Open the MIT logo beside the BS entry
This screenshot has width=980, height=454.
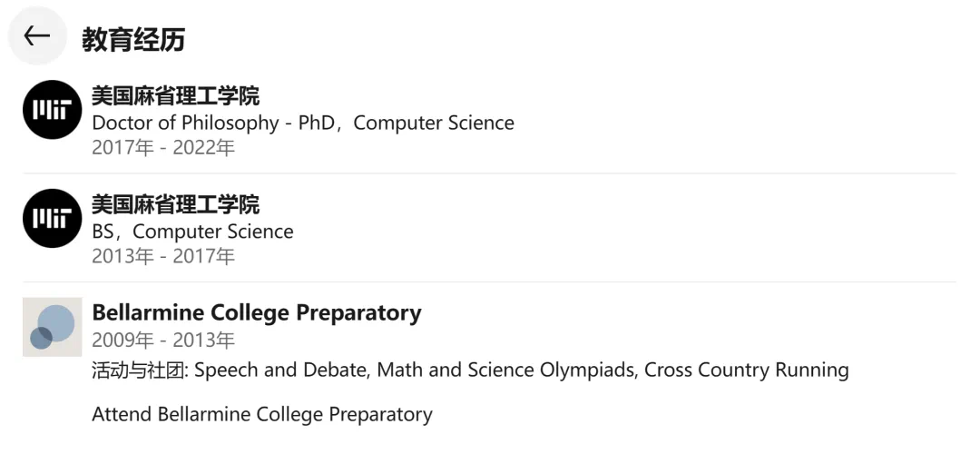53,219
